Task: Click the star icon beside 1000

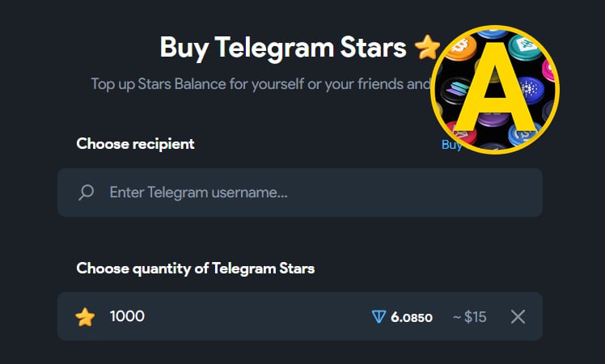Action: pyautogui.click(x=85, y=316)
